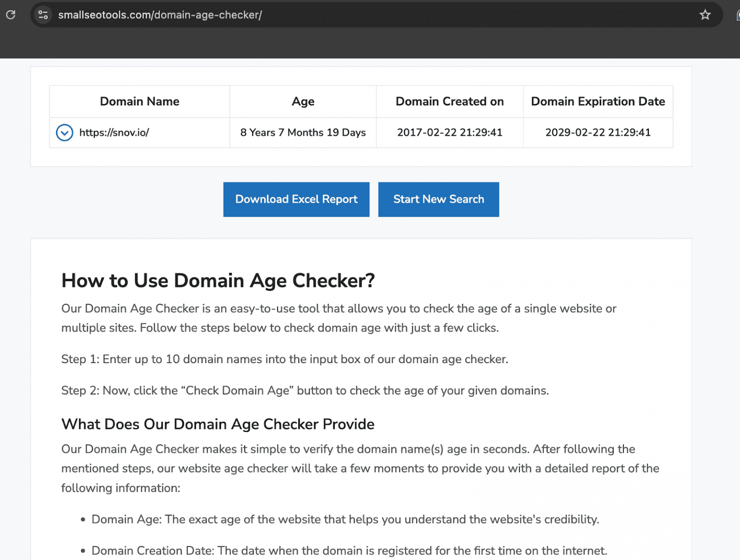Click the smallseotools.com address bar URL
Viewport: 740px width, 560px height.
(160, 15)
